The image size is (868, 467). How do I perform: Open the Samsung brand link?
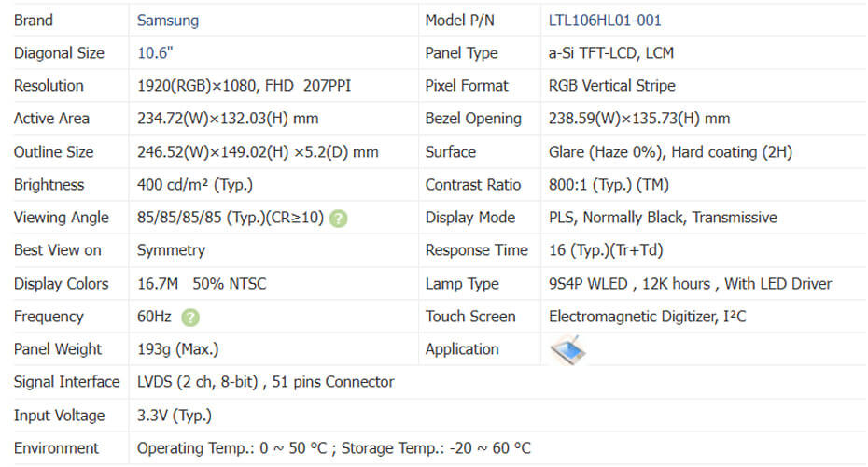coord(168,20)
